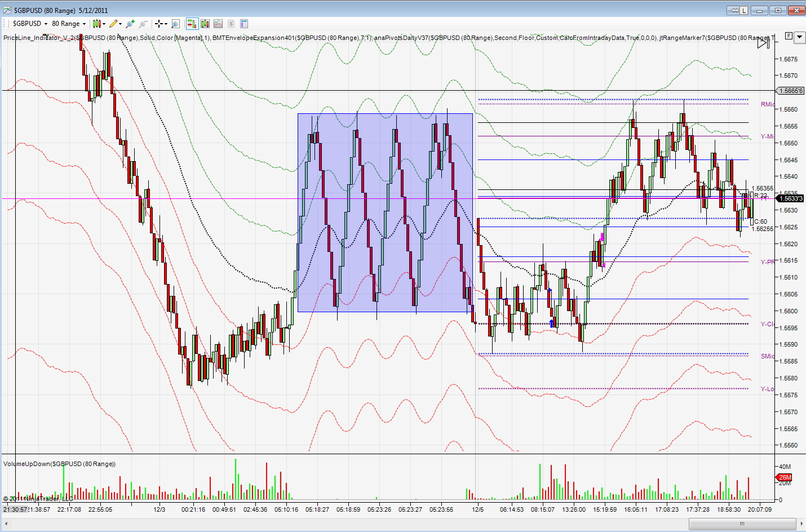Click the zoom in magnifier icon

[x=130, y=24]
